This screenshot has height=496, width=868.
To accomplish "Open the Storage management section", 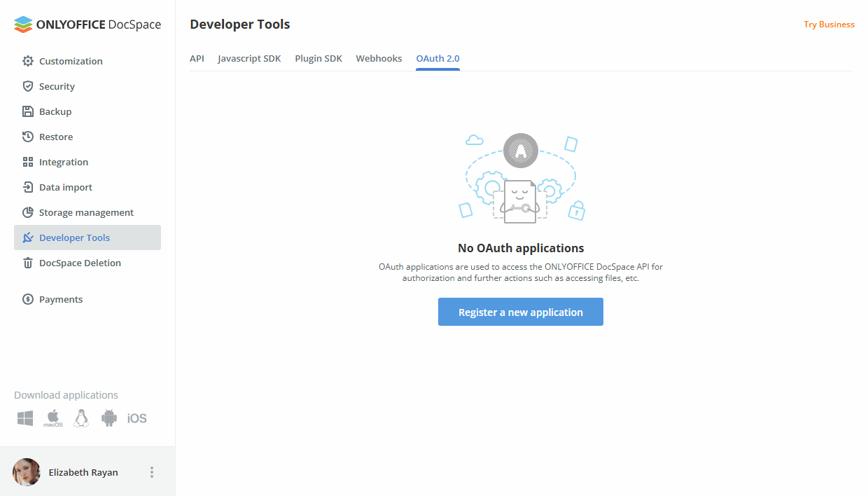I will click(x=87, y=212).
